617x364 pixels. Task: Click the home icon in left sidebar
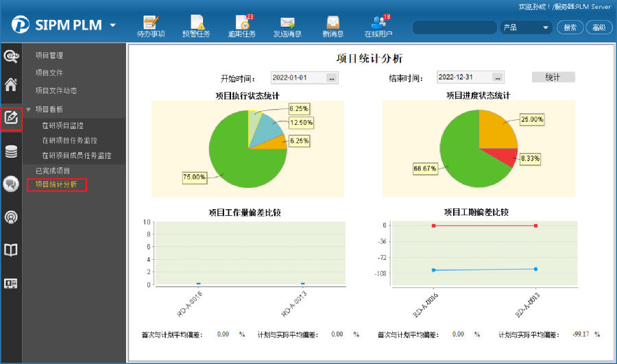[x=11, y=85]
